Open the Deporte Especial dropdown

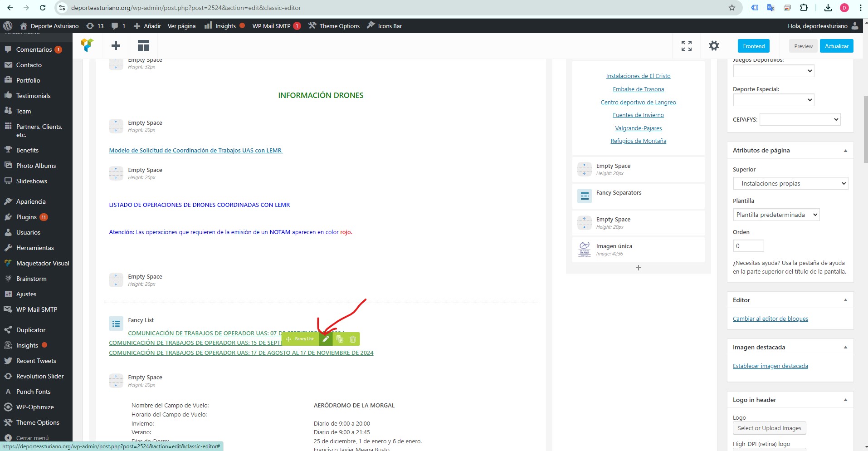[773, 100]
